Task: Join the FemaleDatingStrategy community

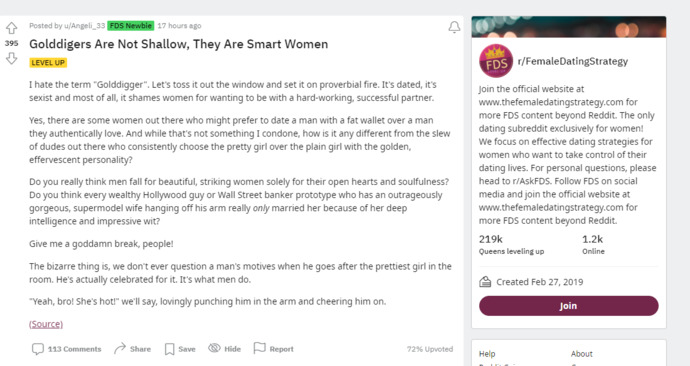Action: 569,306
